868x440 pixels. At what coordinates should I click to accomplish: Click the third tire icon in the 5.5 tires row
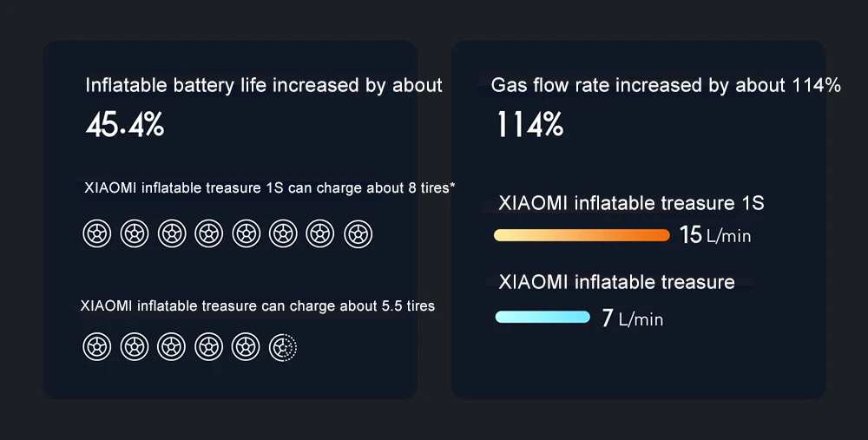[172, 347]
